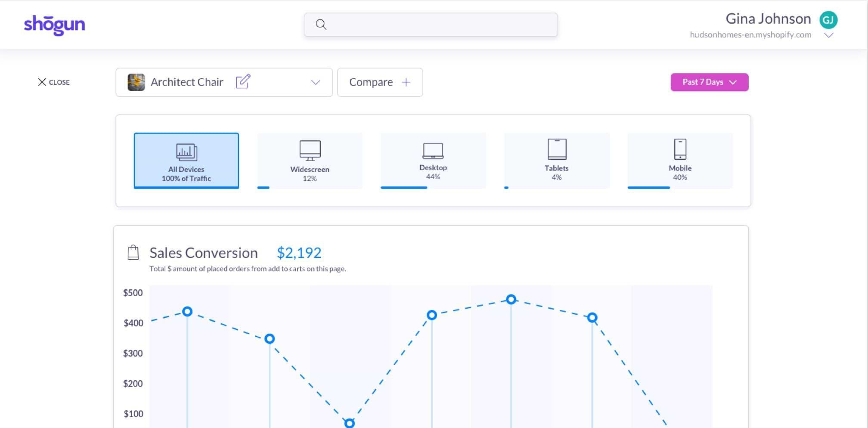
Task: Click the Mobile 40% traffic bar
Action: click(649, 188)
